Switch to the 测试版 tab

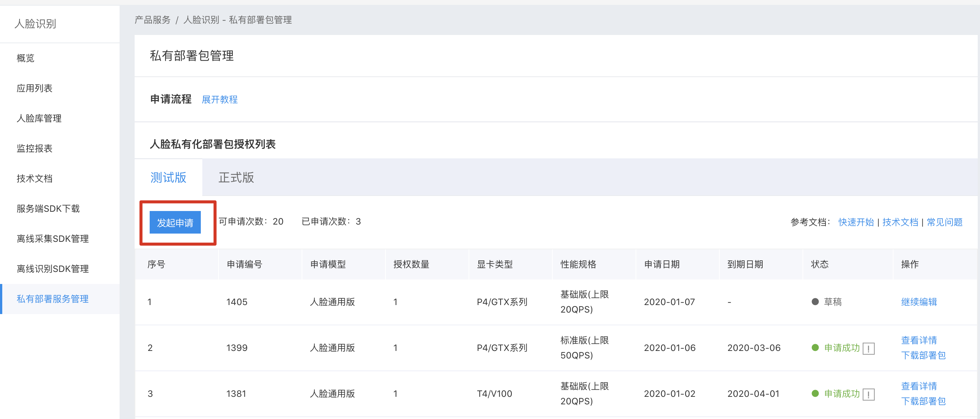pyautogui.click(x=168, y=178)
